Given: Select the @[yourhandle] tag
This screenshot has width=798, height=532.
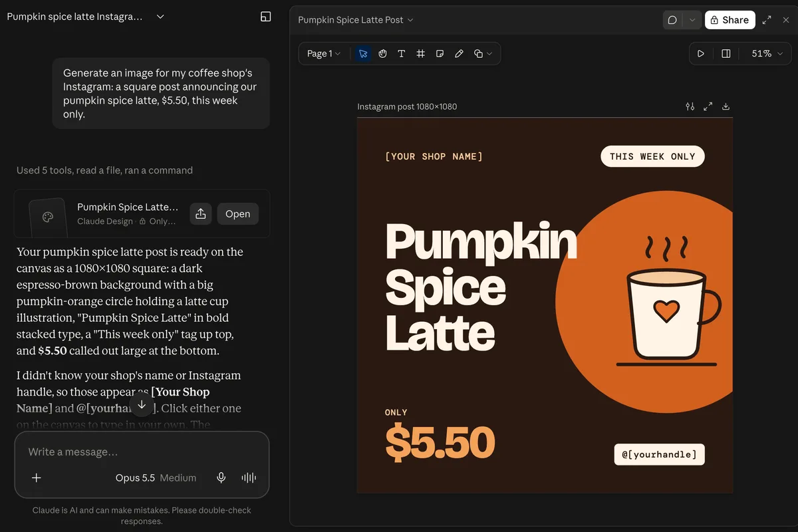Looking at the screenshot, I should pos(659,454).
